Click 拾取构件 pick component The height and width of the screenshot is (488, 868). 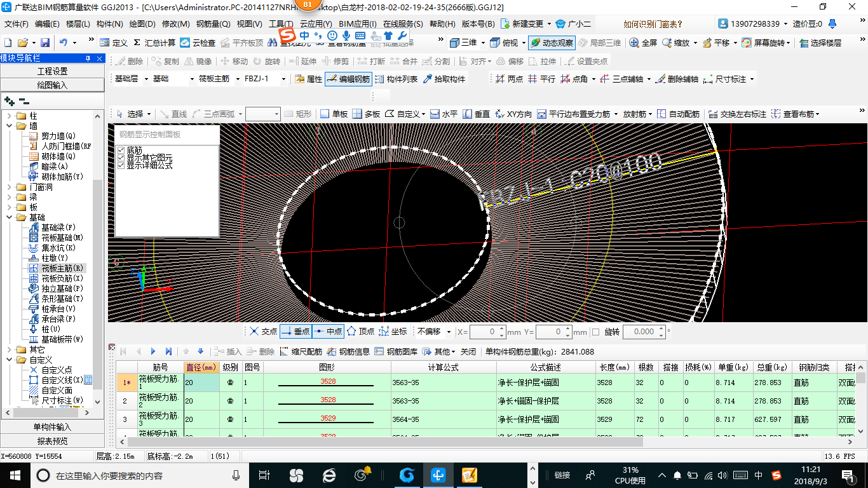click(x=444, y=79)
